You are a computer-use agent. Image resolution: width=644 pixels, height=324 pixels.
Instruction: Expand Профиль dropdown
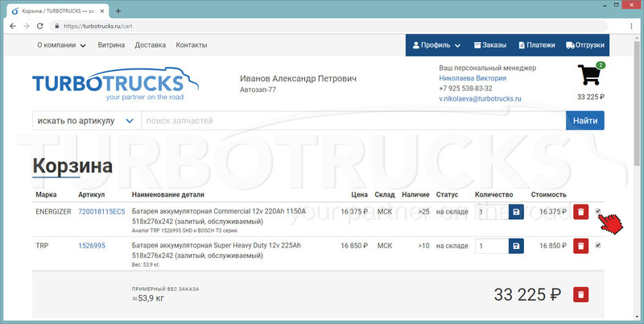[x=436, y=45]
